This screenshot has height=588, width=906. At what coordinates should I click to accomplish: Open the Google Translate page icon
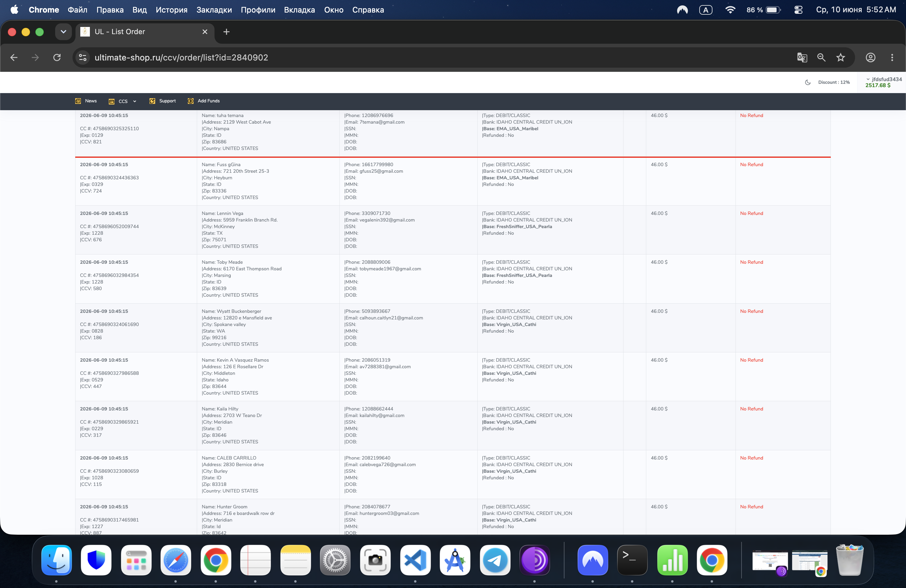coord(802,57)
